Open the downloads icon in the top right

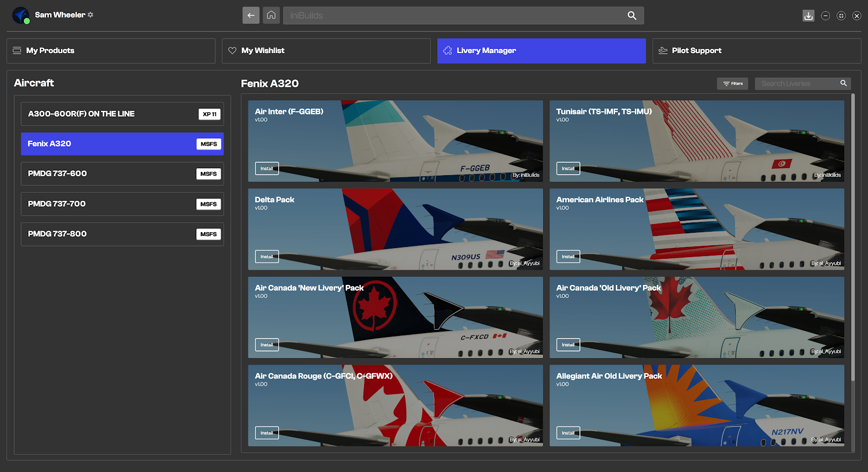click(x=808, y=16)
